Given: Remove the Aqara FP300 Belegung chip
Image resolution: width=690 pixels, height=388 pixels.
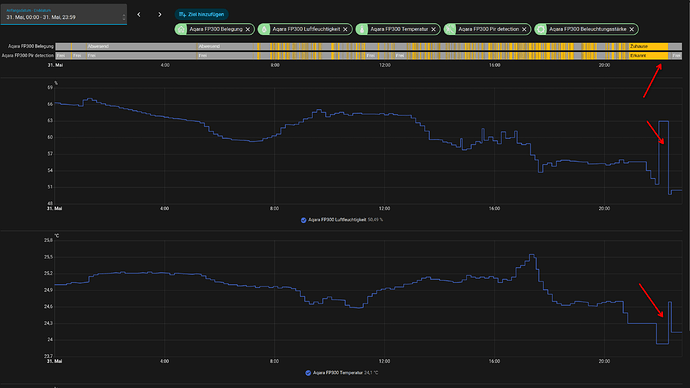Looking at the screenshot, I should (x=248, y=29).
